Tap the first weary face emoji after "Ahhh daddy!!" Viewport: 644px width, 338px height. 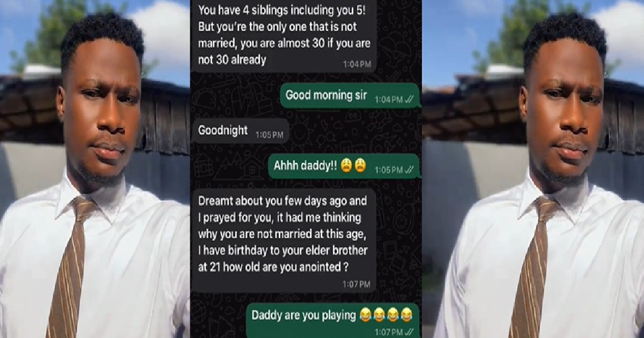[x=346, y=167]
